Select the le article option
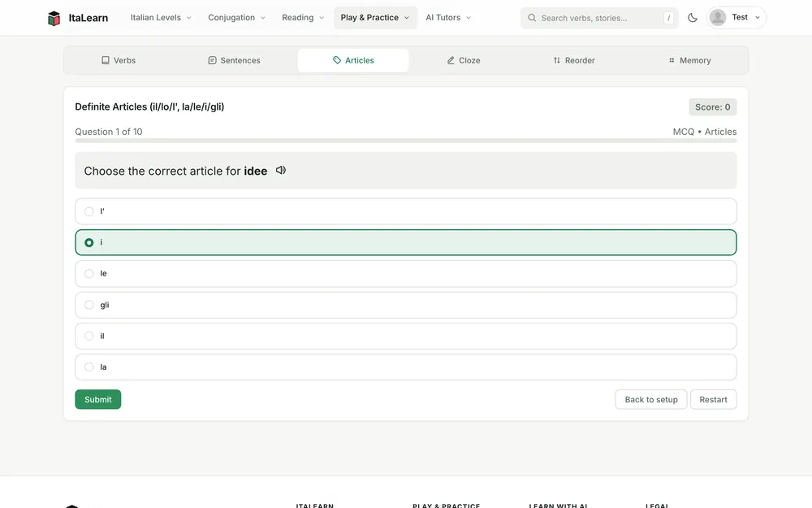The image size is (812, 508). point(406,274)
